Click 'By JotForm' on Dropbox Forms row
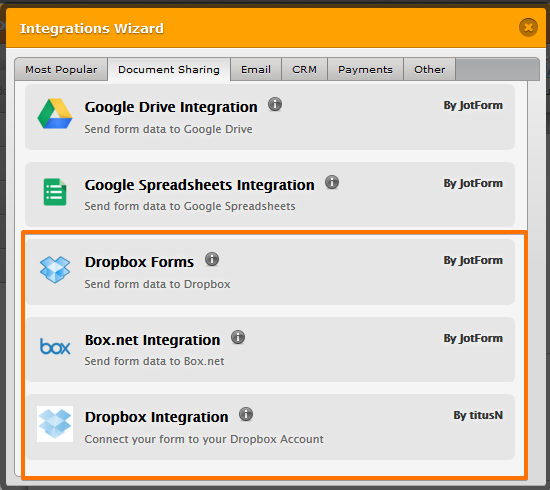550x490 pixels. [x=473, y=260]
